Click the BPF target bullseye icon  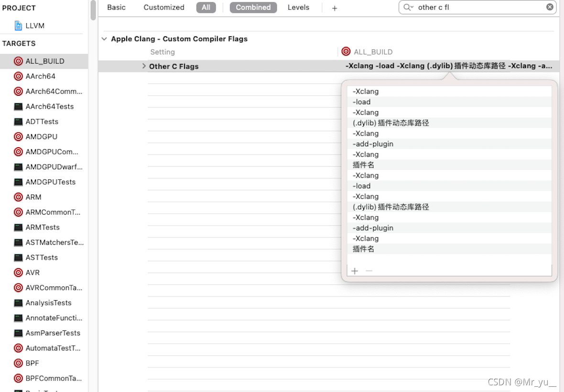tap(18, 363)
